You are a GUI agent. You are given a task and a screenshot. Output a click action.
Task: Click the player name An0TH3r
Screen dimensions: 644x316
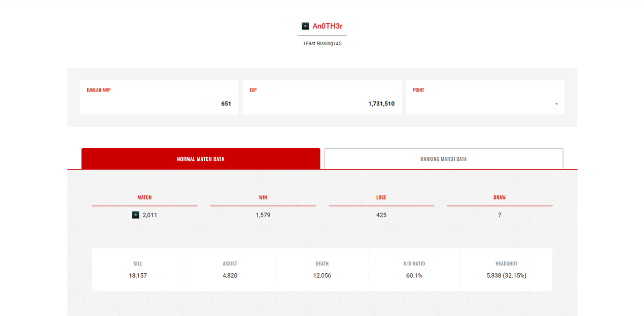pyautogui.click(x=328, y=26)
